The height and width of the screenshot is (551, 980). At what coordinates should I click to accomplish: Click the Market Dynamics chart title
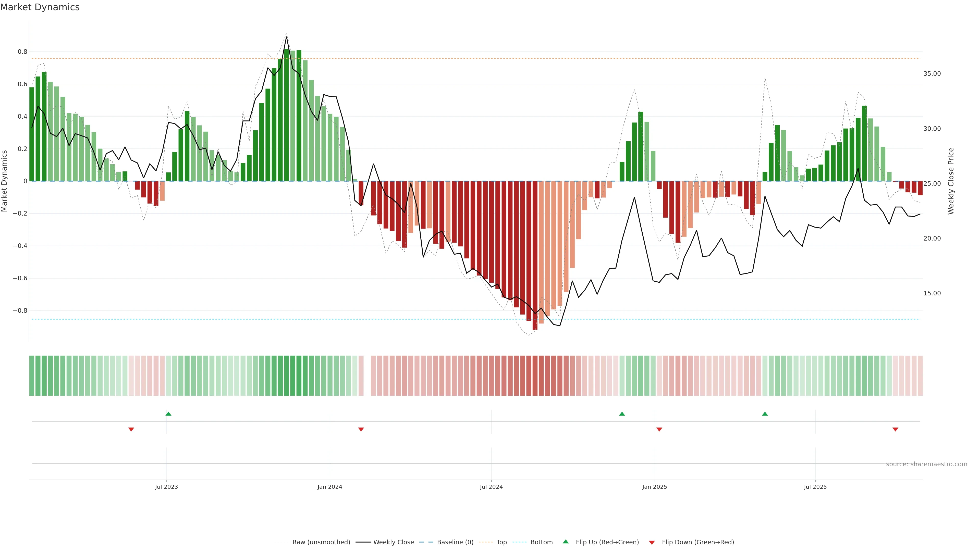click(x=40, y=7)
